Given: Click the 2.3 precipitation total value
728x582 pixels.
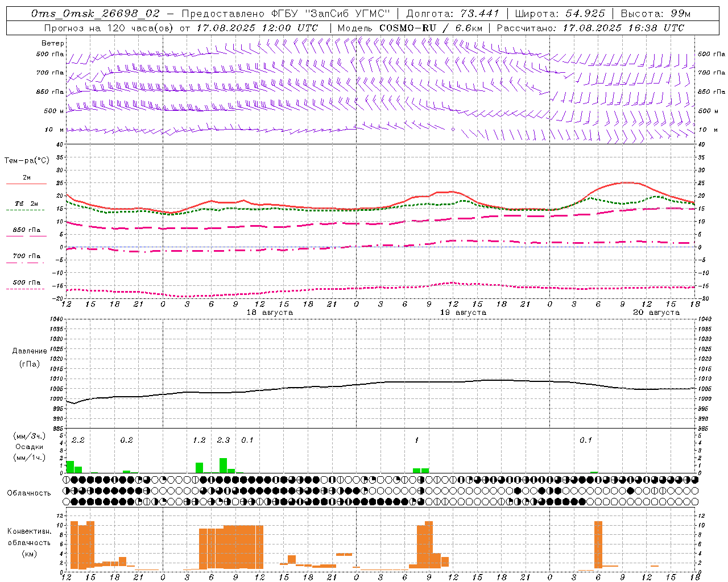Looking at the screenshot, I should [224, 440].
